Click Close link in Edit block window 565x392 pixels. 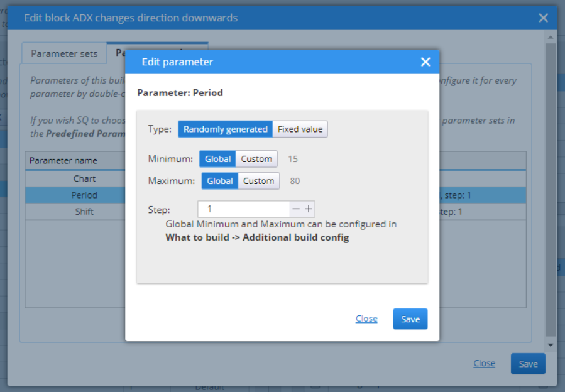coord(485,363)
